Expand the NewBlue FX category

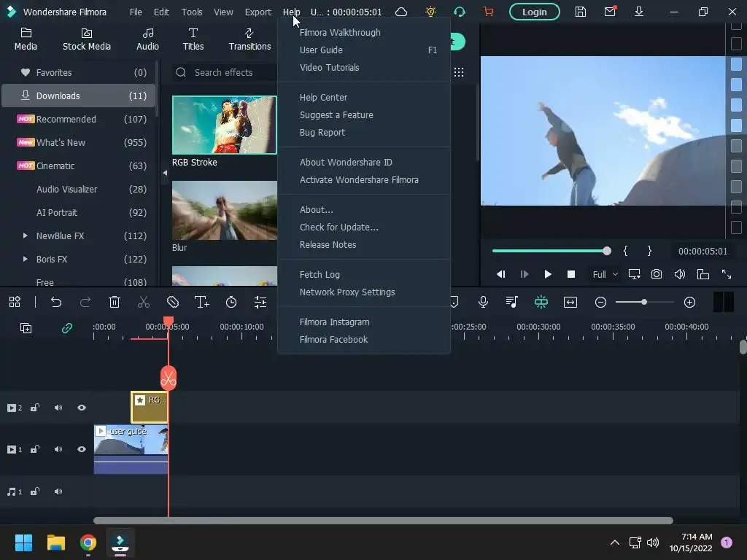click(26, 236)
